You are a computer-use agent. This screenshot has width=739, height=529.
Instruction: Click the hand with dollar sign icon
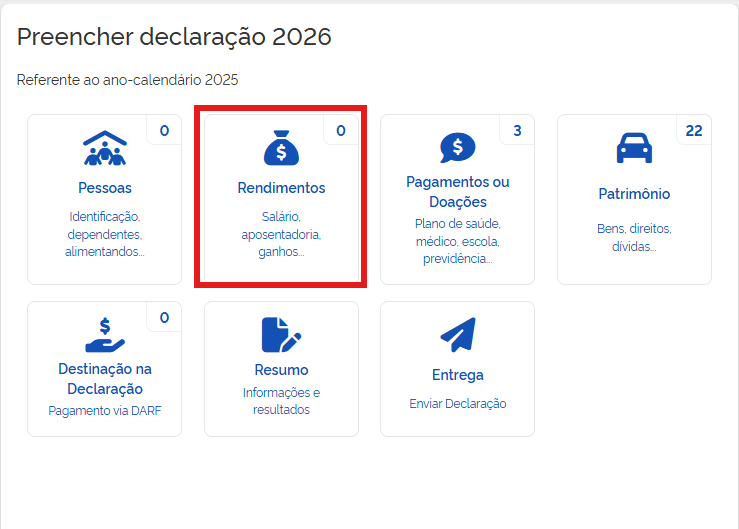[x=104, y=335]
